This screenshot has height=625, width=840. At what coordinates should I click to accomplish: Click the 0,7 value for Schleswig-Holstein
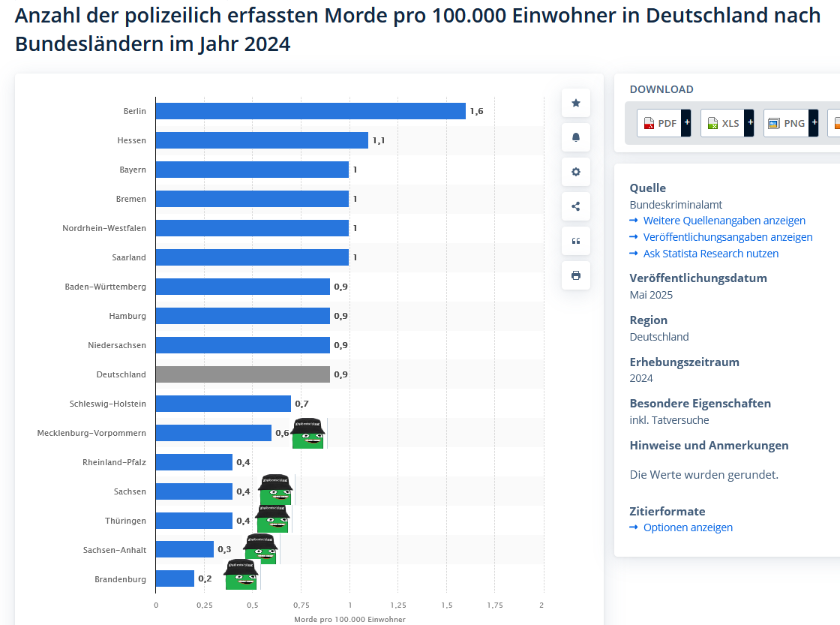(x=301, y=404)
